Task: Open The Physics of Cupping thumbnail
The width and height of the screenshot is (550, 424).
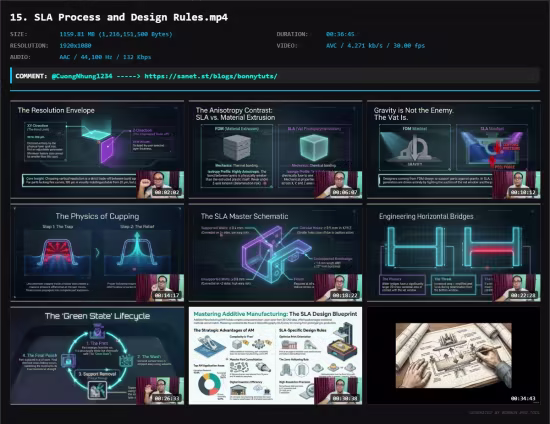Action: pos(97,253)
